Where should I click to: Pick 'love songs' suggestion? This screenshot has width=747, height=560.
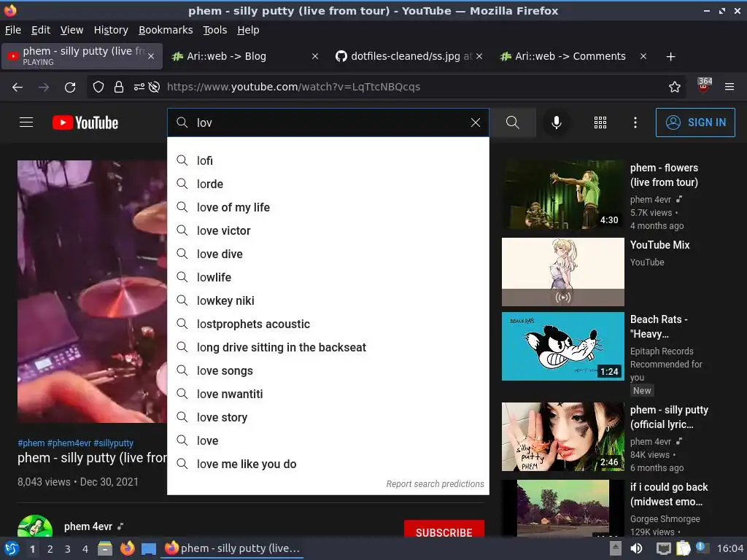tap(328, 370)
